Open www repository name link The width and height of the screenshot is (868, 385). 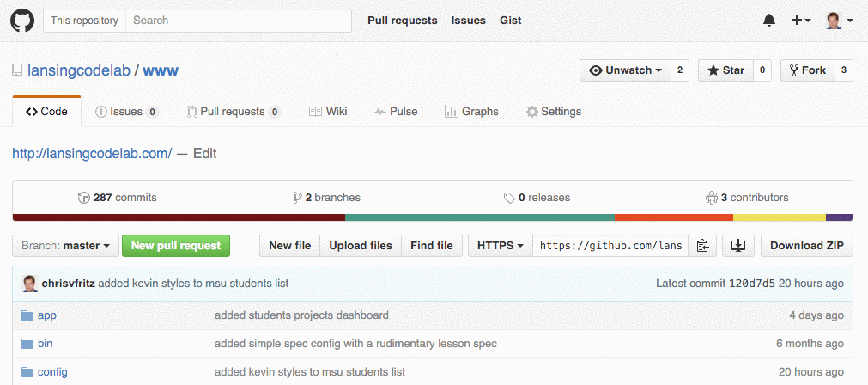[x=161, y=71]
